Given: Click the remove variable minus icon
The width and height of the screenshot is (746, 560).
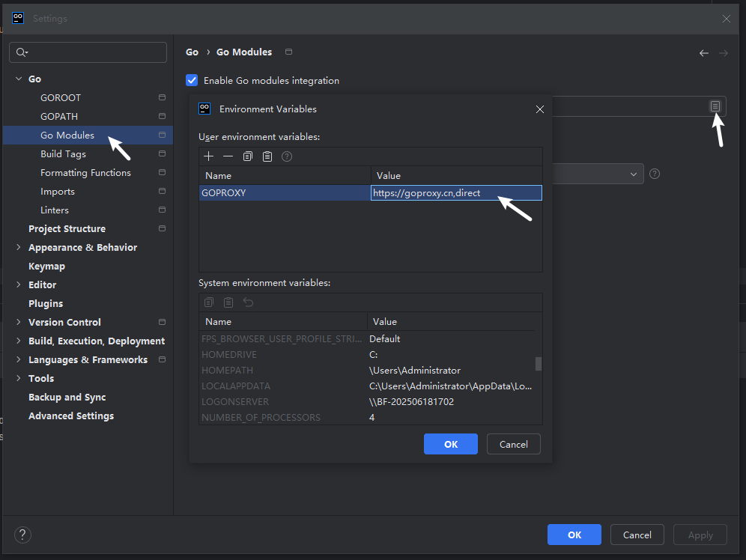Looking at the screenshot, I should click(228, 156).
